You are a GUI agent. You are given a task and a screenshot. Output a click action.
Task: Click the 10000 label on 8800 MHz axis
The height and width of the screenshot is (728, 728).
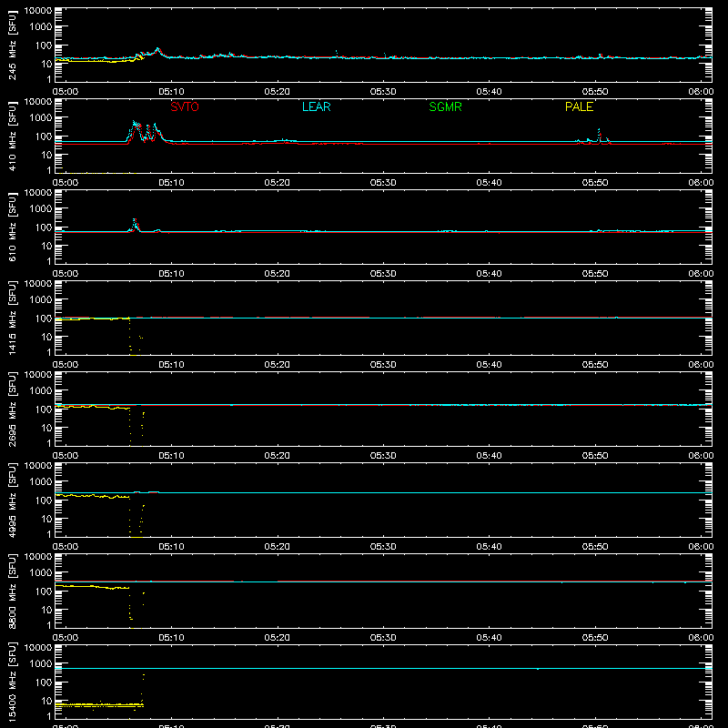(x=38, y=557)
